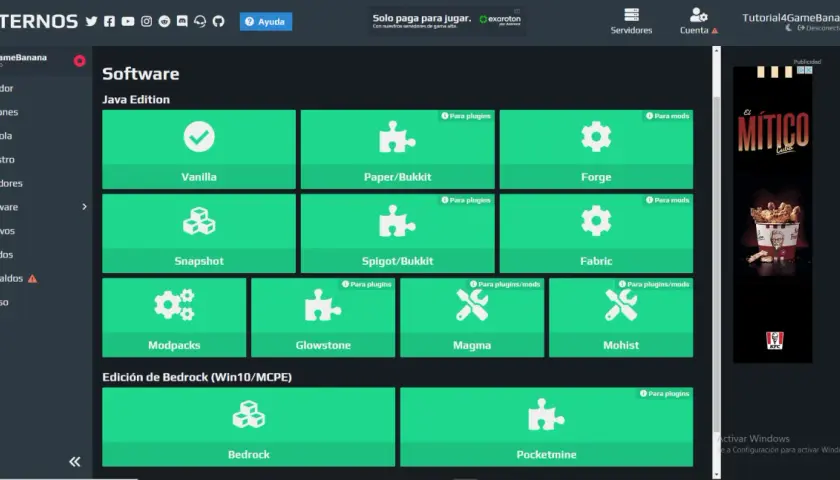The width and height of the screenshot is (840, 480).
Task: Click the Tutorial4GameBanana username
Action: 791,18
